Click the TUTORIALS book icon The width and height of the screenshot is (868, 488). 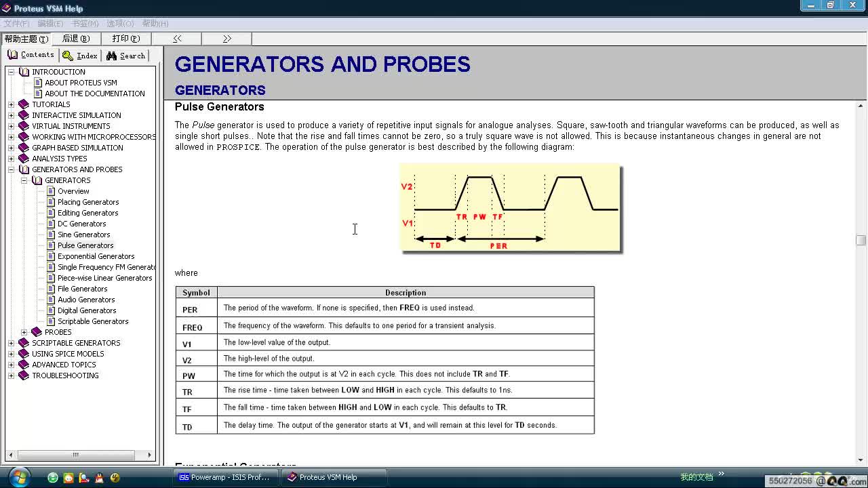click(x=24, y=104)
